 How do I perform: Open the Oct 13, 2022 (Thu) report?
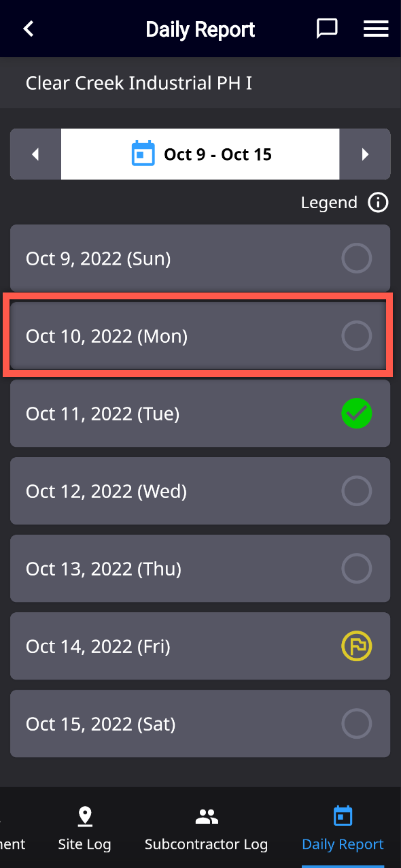pyautogui.click(x=201, y=569)
